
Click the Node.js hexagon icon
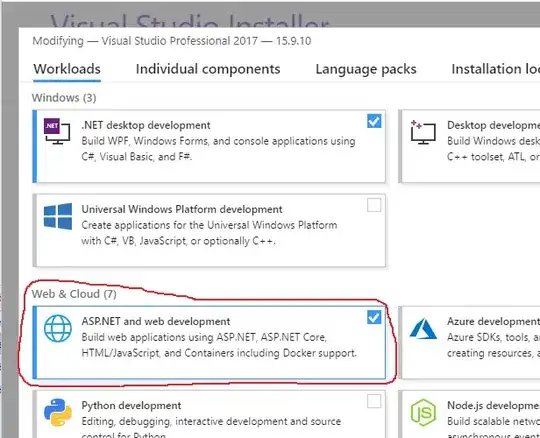(423, 413)
